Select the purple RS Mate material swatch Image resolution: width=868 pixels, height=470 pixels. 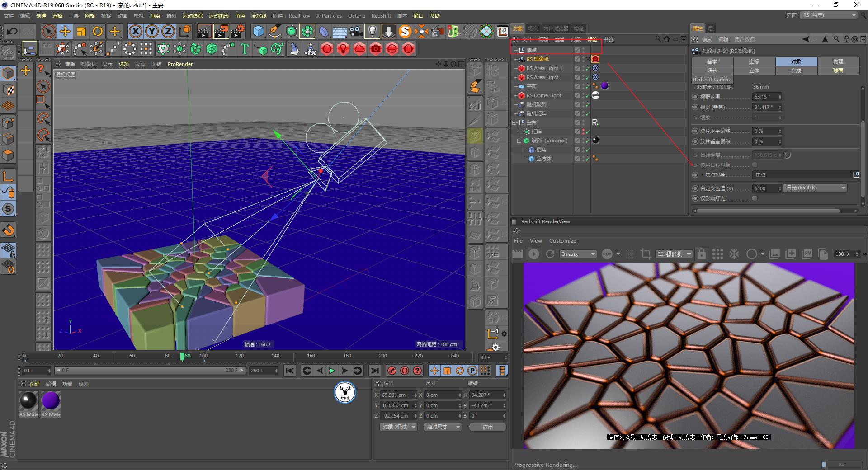click(51, 400)
